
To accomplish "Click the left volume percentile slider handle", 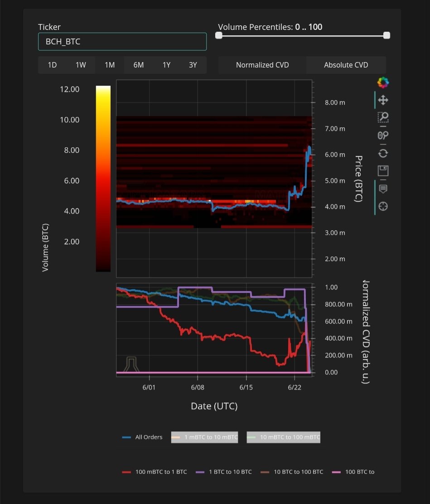I will (x=219, y=35).
